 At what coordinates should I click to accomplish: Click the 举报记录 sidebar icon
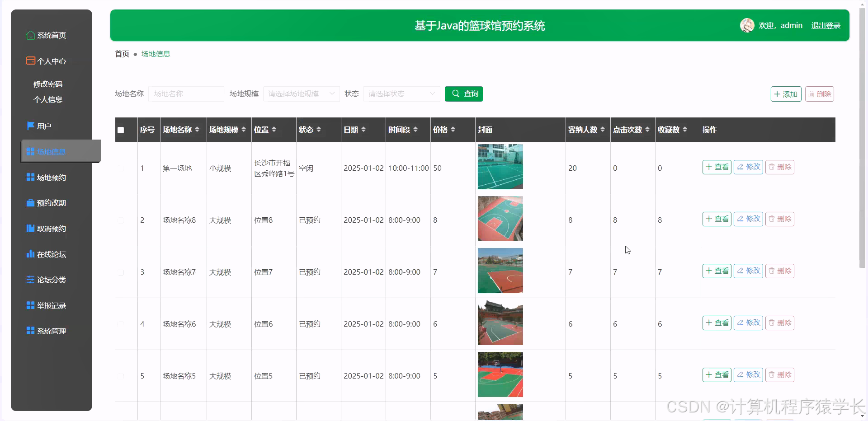[30, 305]
